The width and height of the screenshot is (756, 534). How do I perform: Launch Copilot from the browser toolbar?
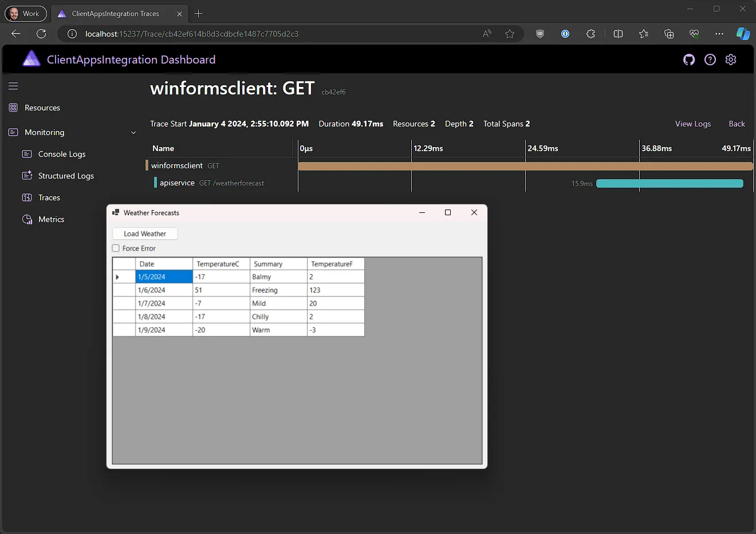(743, 34)
